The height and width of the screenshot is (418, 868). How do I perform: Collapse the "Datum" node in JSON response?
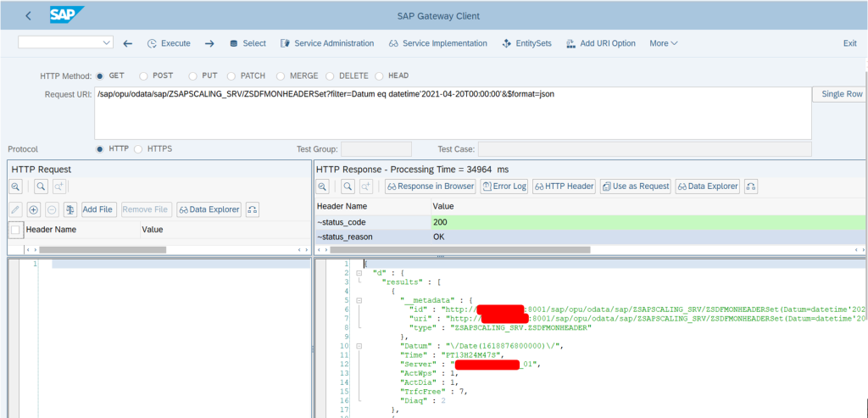click(359, 345)
